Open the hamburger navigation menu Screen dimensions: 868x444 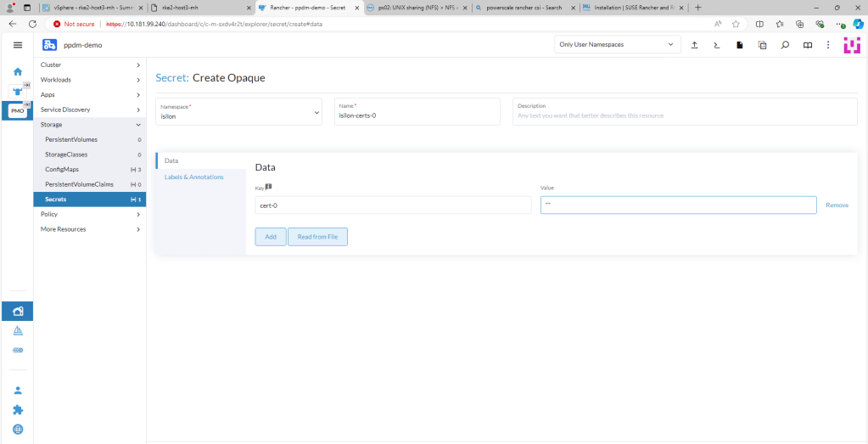point(18,44)
